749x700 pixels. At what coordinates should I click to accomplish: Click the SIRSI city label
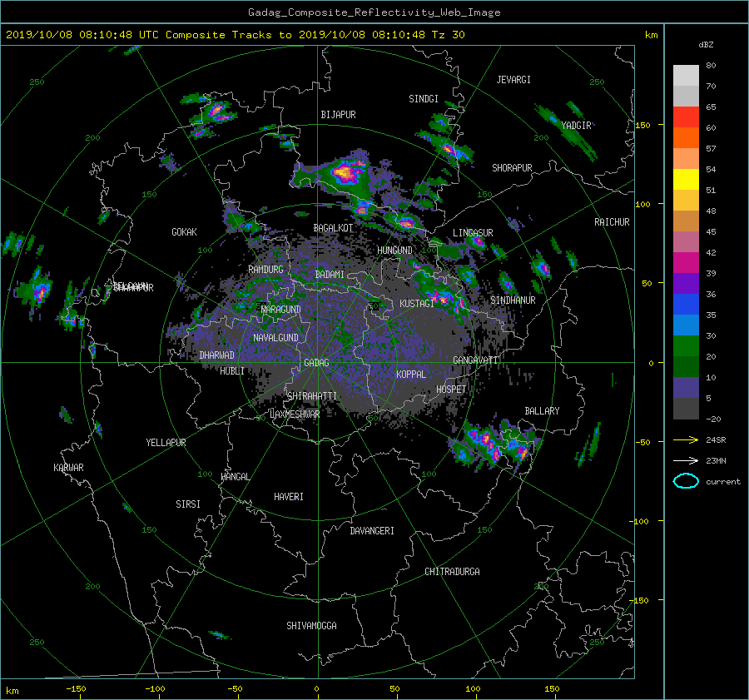click(188, 504)
